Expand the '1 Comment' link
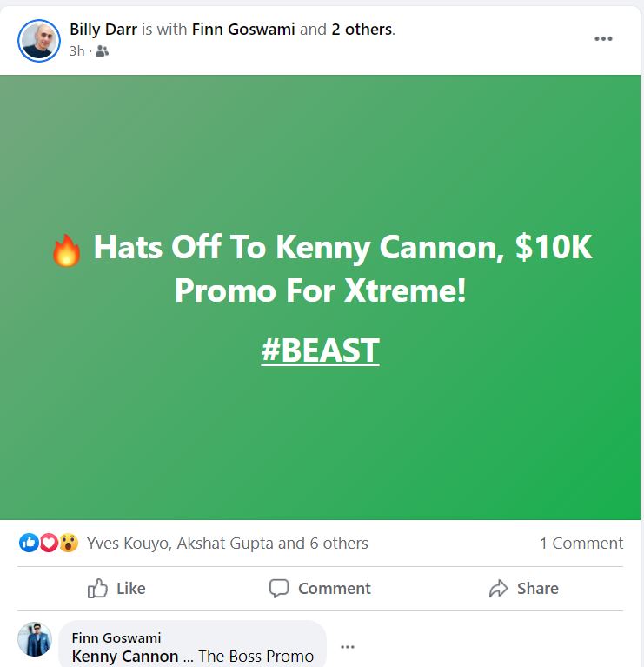 click(581, 543)
